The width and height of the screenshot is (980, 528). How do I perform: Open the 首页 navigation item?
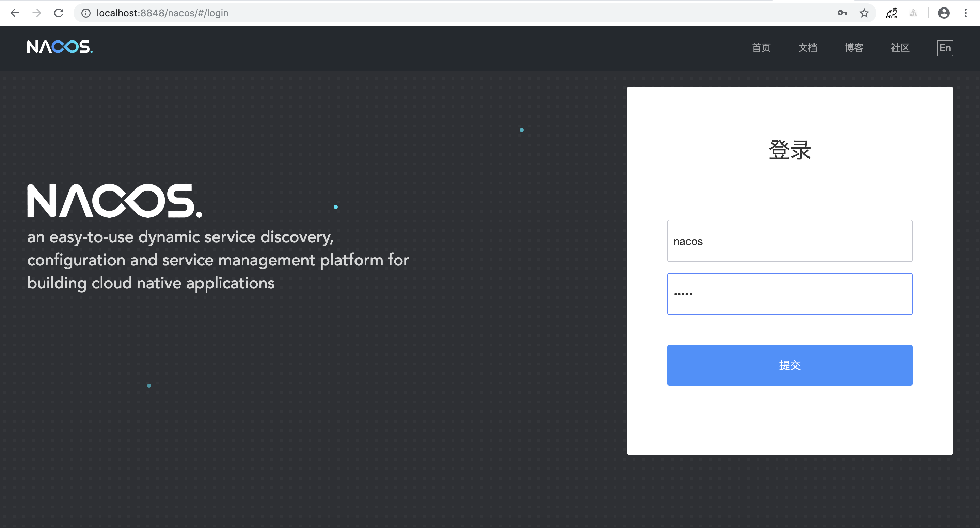761,48
